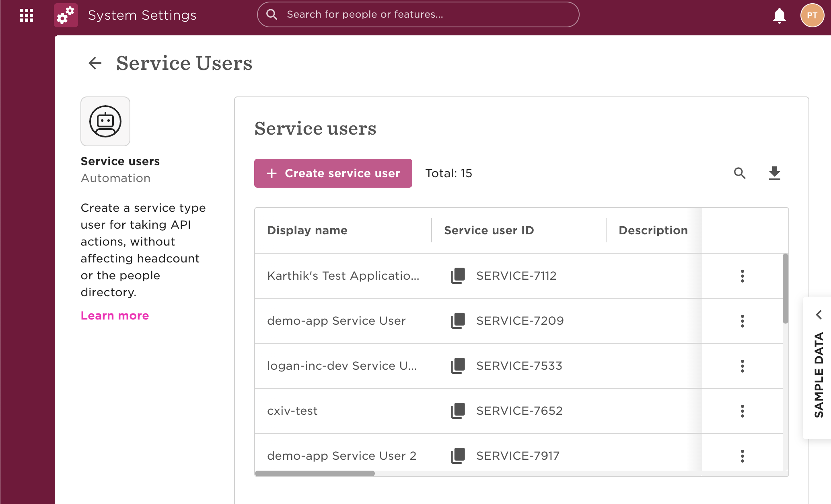Copy the SERVICE-7209 ID
831x504 pixels.
[x=458, y=321]
